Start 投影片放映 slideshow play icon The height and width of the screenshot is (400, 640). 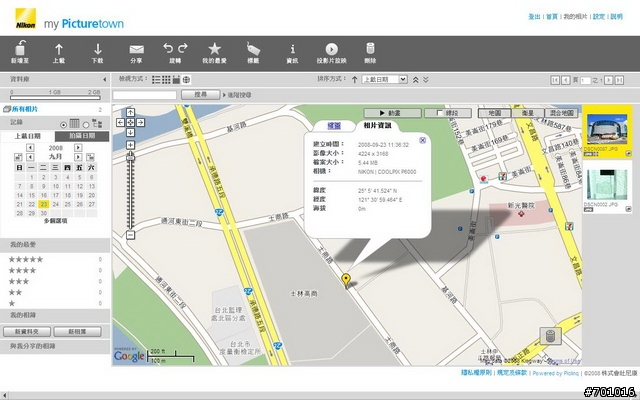331,49
